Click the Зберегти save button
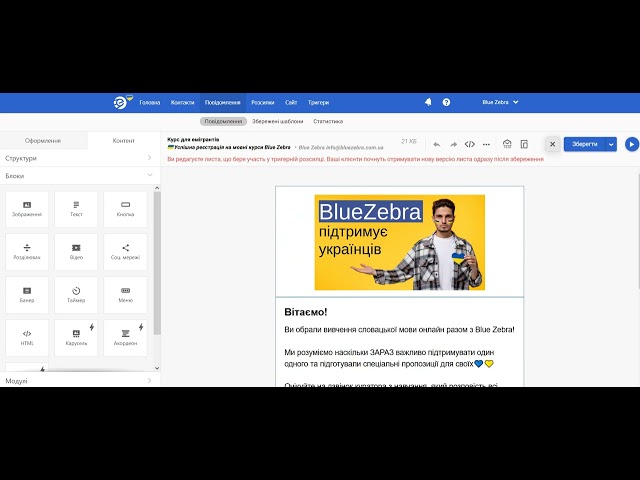Image resolution: width=640 pixels, height=480 pixels. pos(585,144)
